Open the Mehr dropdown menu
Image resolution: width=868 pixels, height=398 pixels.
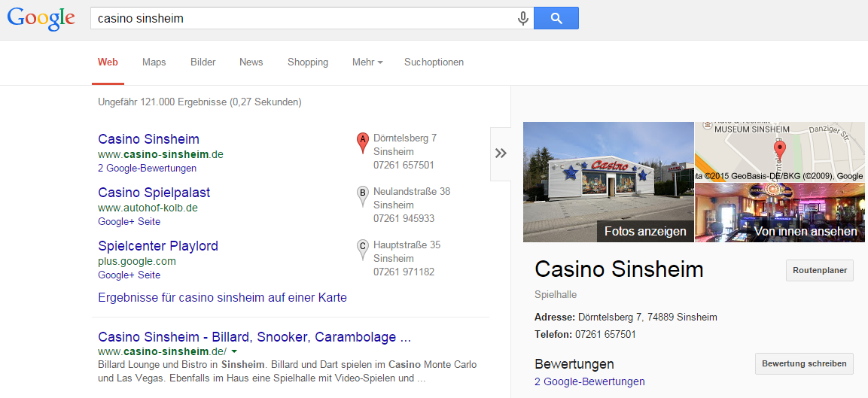[x=367, y=62]
